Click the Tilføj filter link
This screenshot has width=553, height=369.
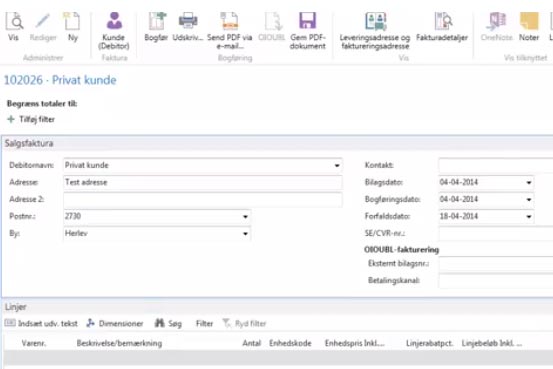pos(37,119)
